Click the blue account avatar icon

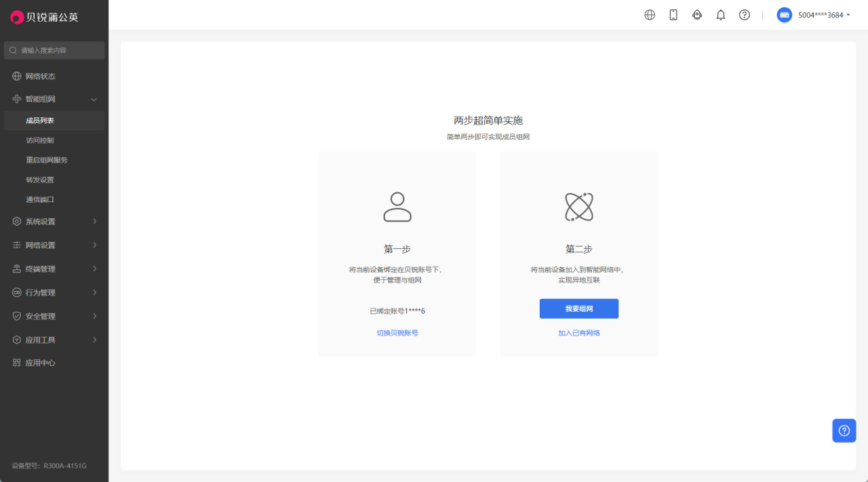pos(785,15)
